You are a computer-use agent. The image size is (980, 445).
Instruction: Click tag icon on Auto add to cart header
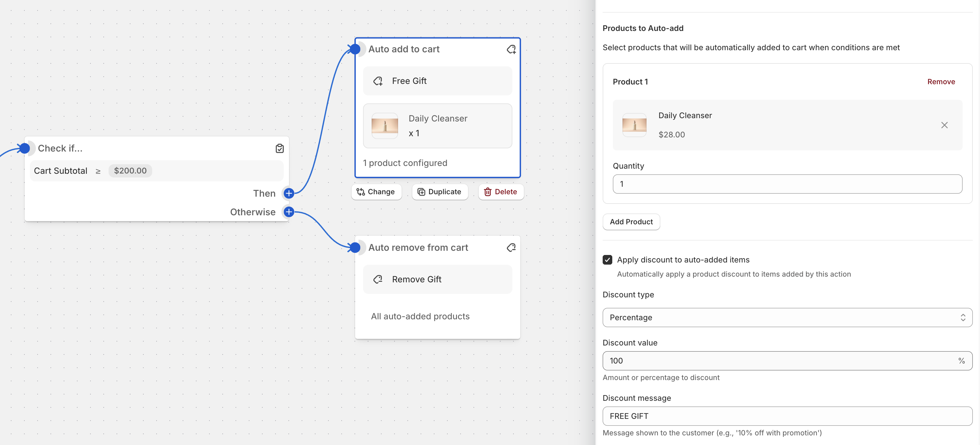coord(511,49)
